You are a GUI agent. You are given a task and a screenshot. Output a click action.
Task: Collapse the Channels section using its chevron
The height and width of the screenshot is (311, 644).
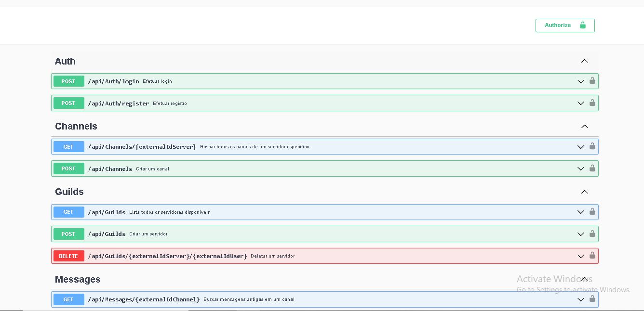point(585,127)
